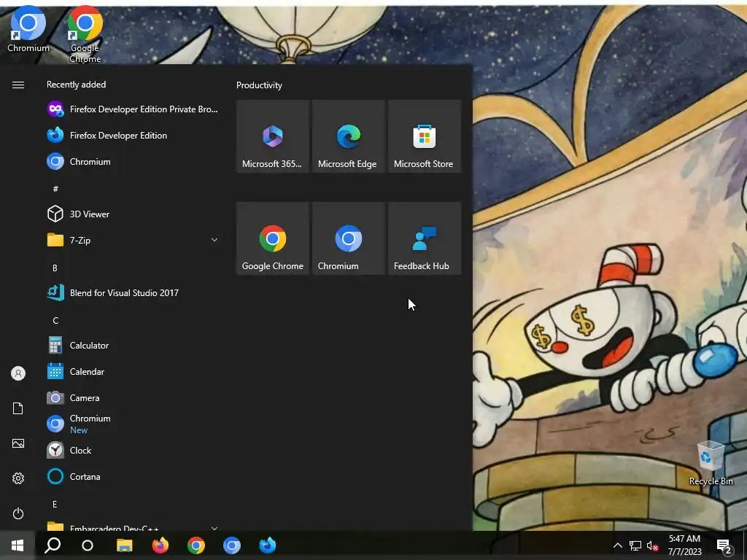Launch Firefox from the taskbar
The width and height of the screenshot is (747, 560).
click(160, 545)
